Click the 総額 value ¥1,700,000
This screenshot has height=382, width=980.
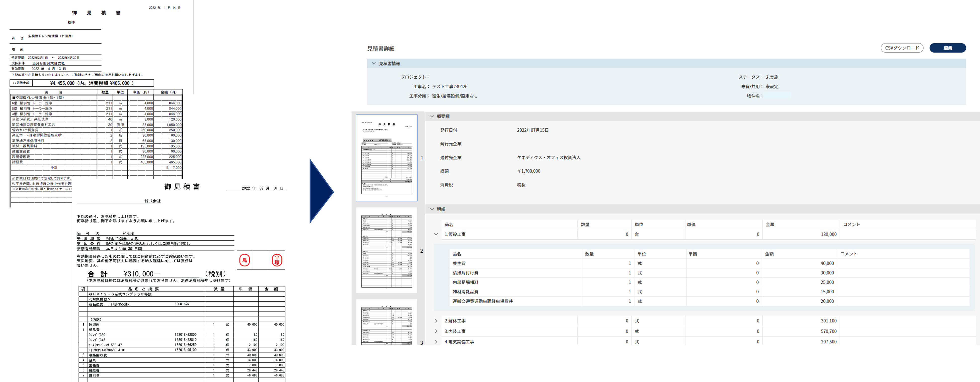pyautogui.click(x=529, y=171)
